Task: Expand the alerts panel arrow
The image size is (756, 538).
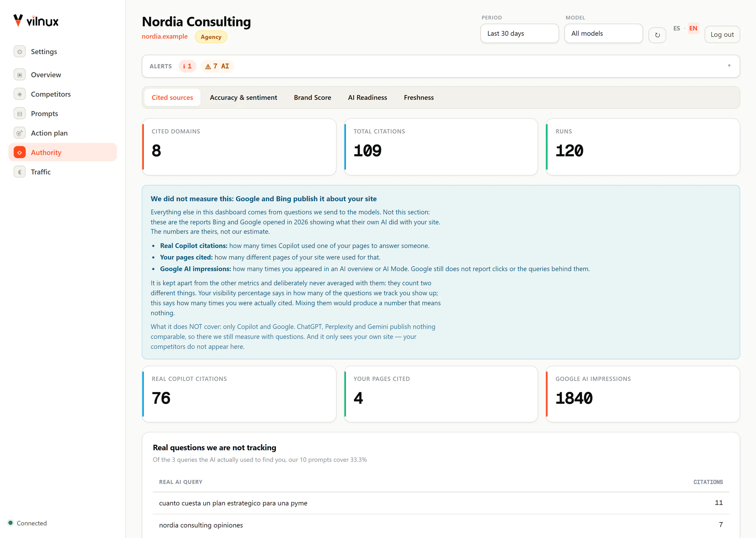Action: [729, 66]
